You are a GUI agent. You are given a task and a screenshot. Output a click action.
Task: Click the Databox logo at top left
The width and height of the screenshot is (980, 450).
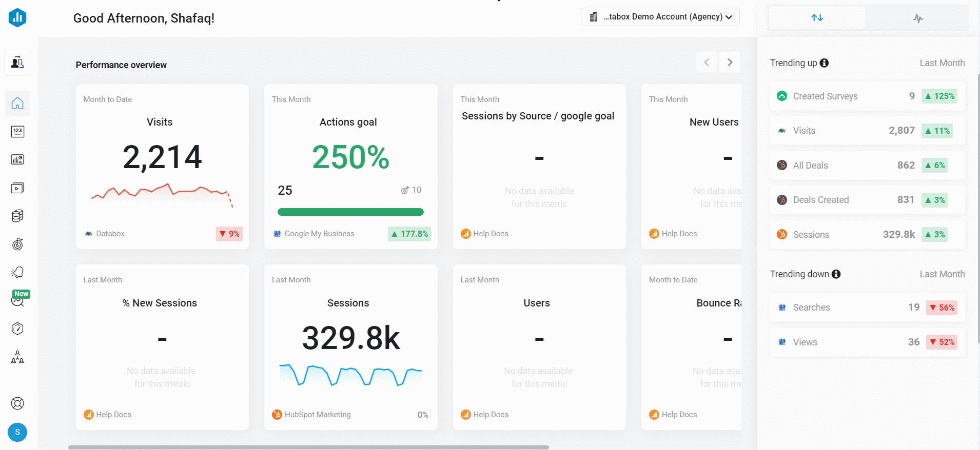click(17, 18)
